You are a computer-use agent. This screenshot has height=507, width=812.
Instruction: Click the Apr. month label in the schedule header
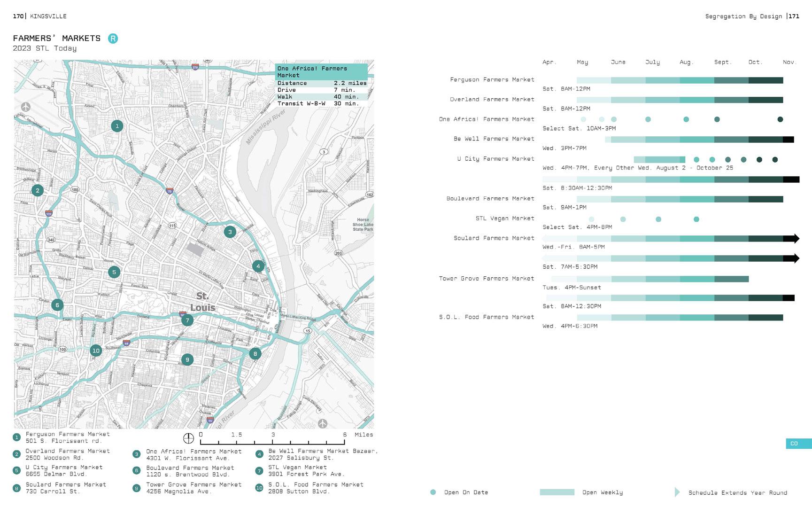[549, 62]
